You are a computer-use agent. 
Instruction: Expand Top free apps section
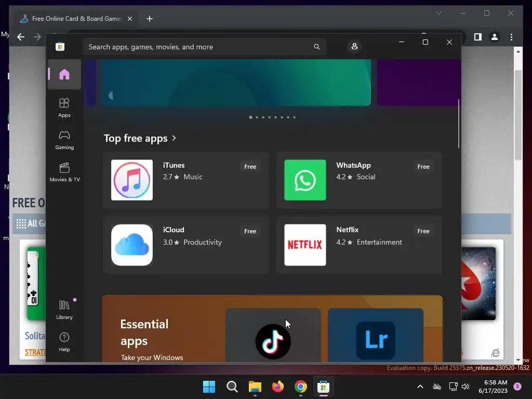click(140, 138)
